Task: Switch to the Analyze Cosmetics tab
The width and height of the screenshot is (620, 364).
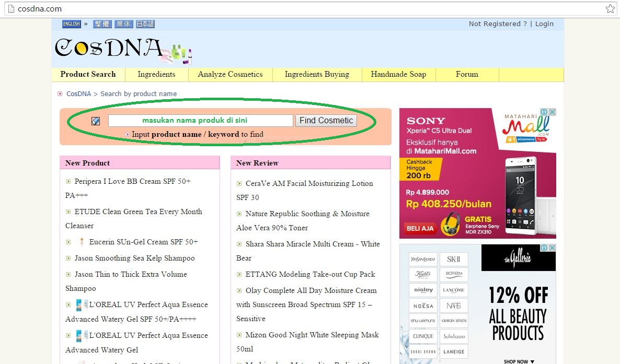Action: pyautogui.click(x=230, y=74)
